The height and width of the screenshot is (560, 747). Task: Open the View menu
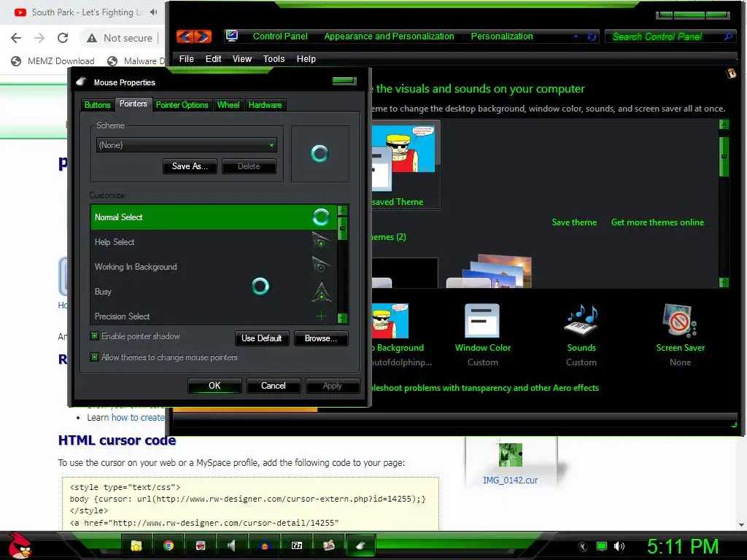click(241, 58)
